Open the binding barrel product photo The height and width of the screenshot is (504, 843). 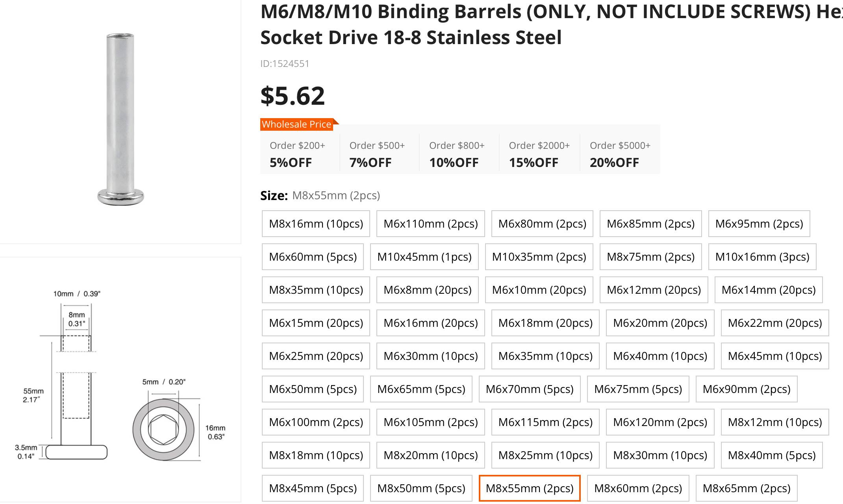120,119
